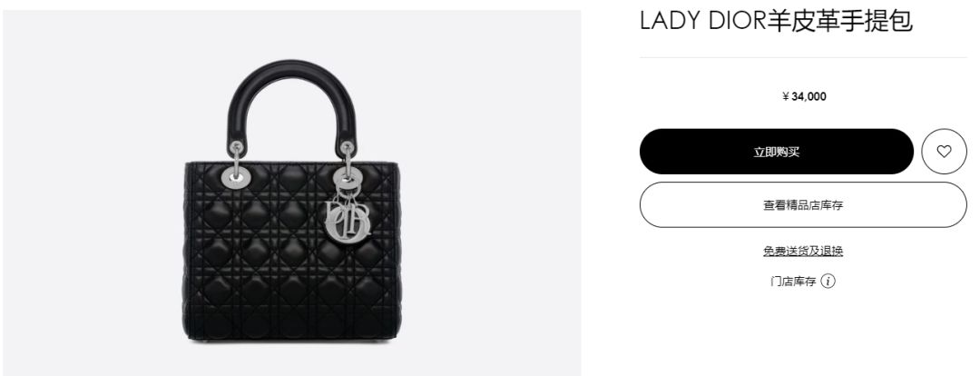Open 查看精品店库存 to check boutique stock
This screenshot has height=376, width=980.
tap(803, 204)
